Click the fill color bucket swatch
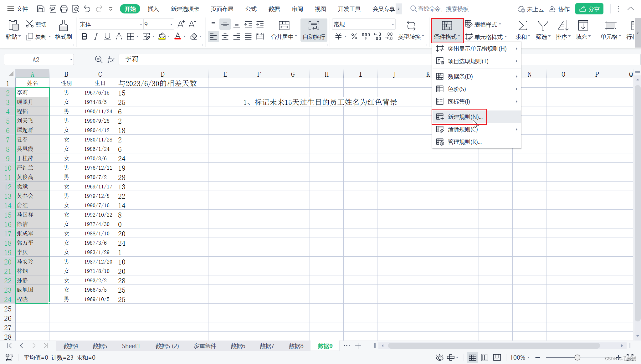 162,37
